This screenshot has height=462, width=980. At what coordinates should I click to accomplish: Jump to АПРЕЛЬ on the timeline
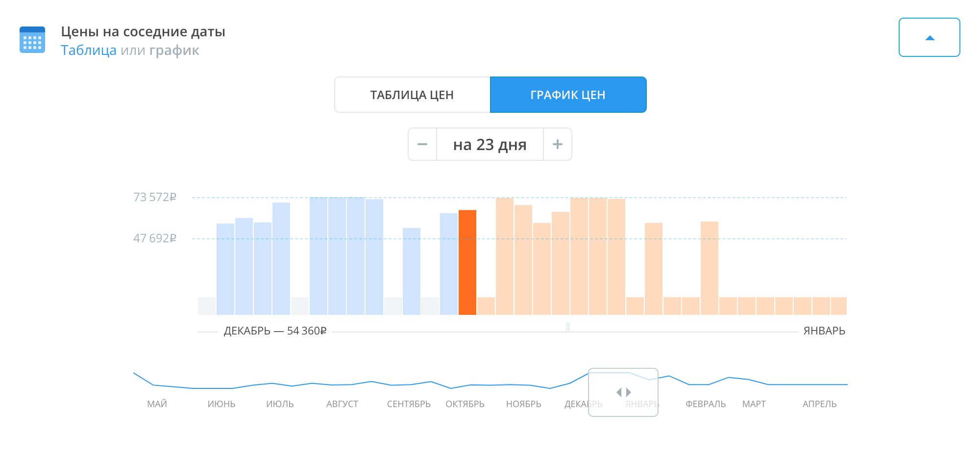819,404
